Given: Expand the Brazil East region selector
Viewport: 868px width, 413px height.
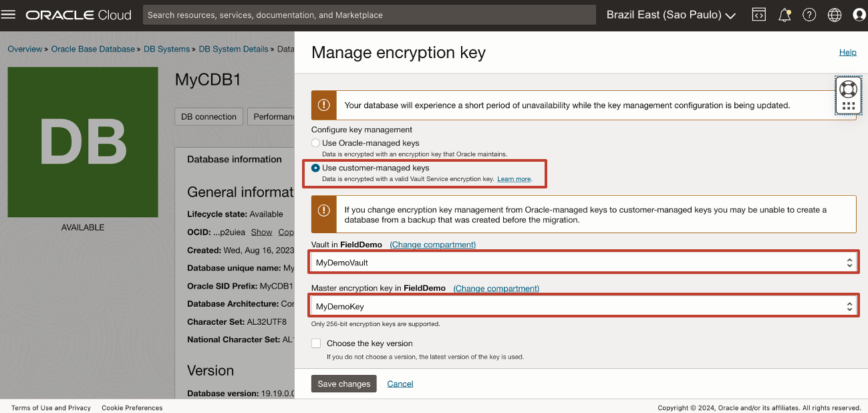Looking at the screenshot, I should 671,15.
